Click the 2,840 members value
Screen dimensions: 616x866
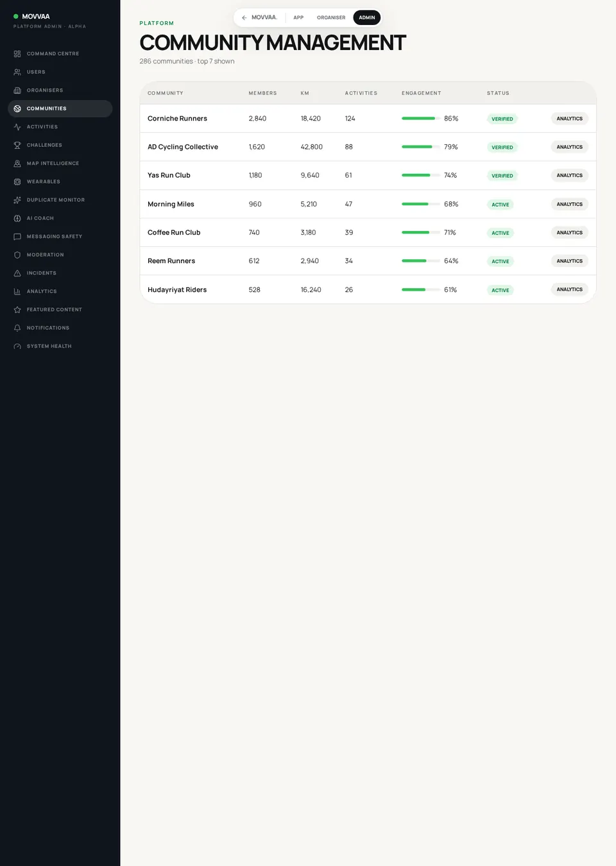click(x=257, y=119)
